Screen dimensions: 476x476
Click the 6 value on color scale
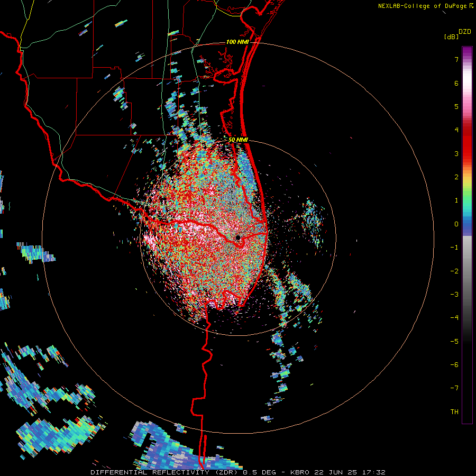coord(456,83)
